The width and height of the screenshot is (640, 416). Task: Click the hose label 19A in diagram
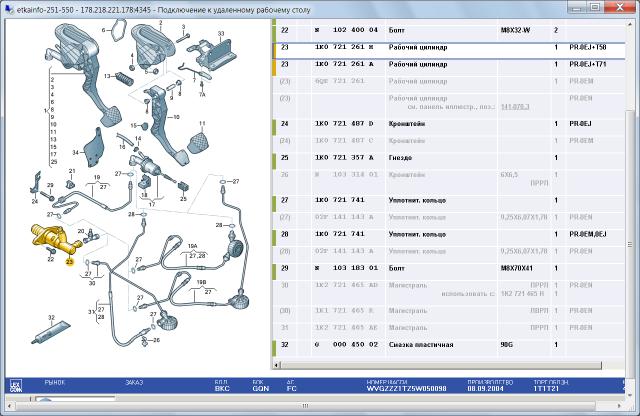(192, 246)
